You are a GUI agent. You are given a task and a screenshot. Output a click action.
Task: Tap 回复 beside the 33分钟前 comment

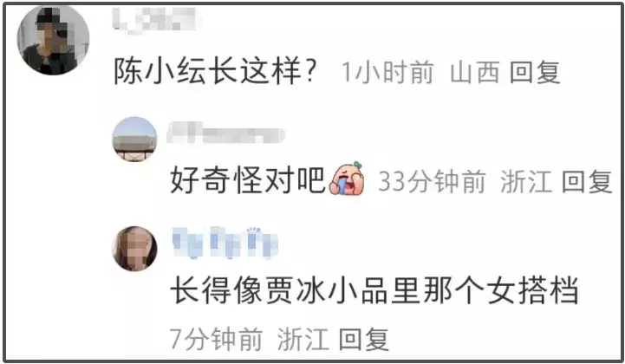586,181
